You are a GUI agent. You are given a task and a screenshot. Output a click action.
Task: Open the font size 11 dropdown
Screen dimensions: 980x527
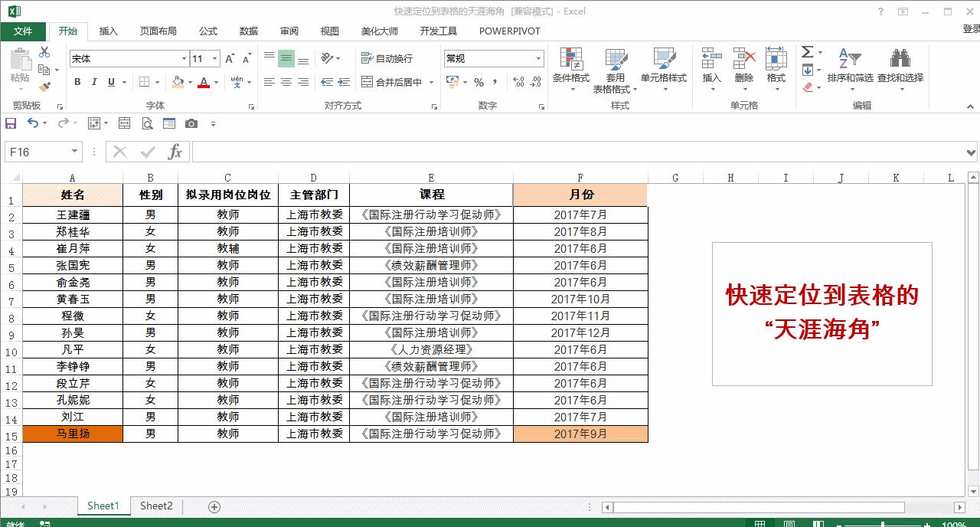pyautogui.click(x=213, y=57)
